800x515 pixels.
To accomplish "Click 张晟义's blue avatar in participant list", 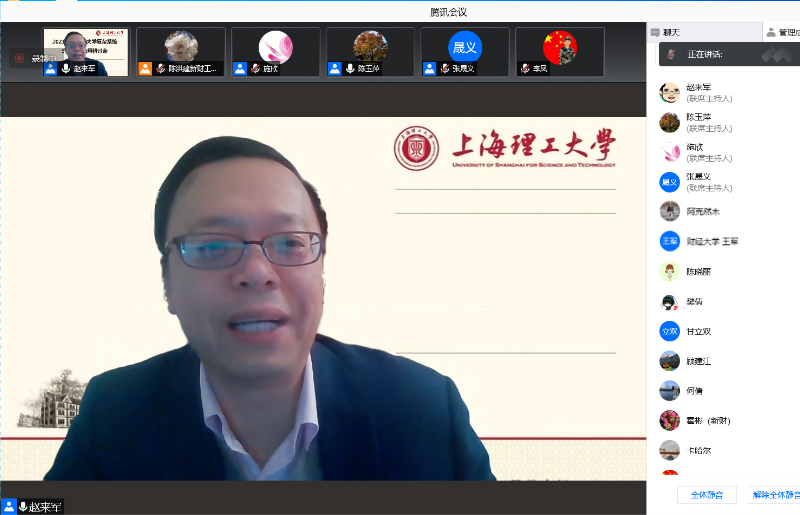I will 669,182.
